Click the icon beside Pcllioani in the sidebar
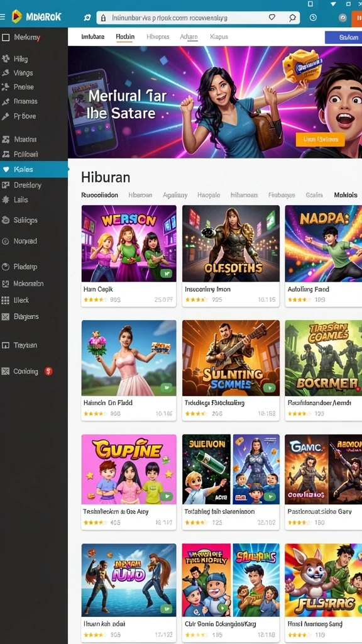The height and width of the screenshot is (644, 362). tap(5, 155)
